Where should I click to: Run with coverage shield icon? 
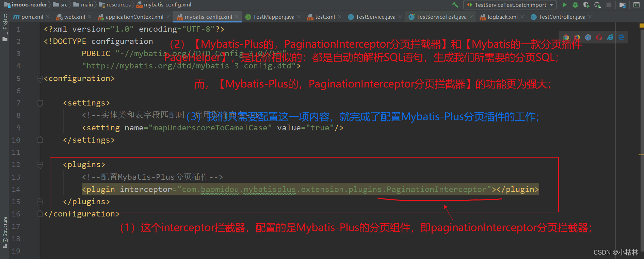pos(586,5)
